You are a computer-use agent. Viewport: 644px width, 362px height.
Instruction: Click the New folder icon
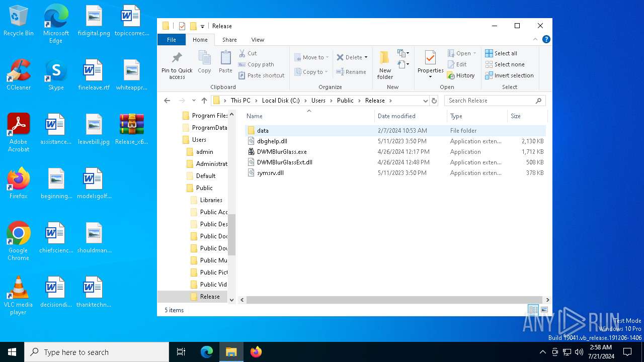point(385,58)
